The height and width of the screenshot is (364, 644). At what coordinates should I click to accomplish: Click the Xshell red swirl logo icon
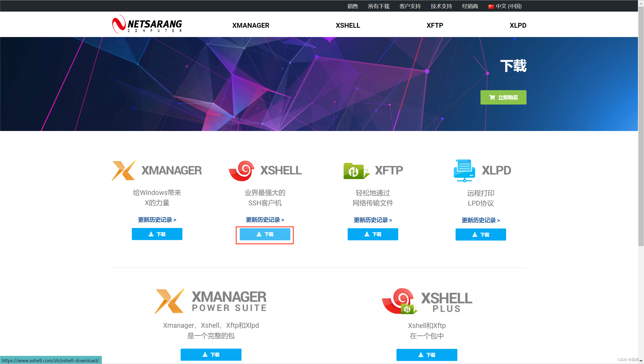242,171
